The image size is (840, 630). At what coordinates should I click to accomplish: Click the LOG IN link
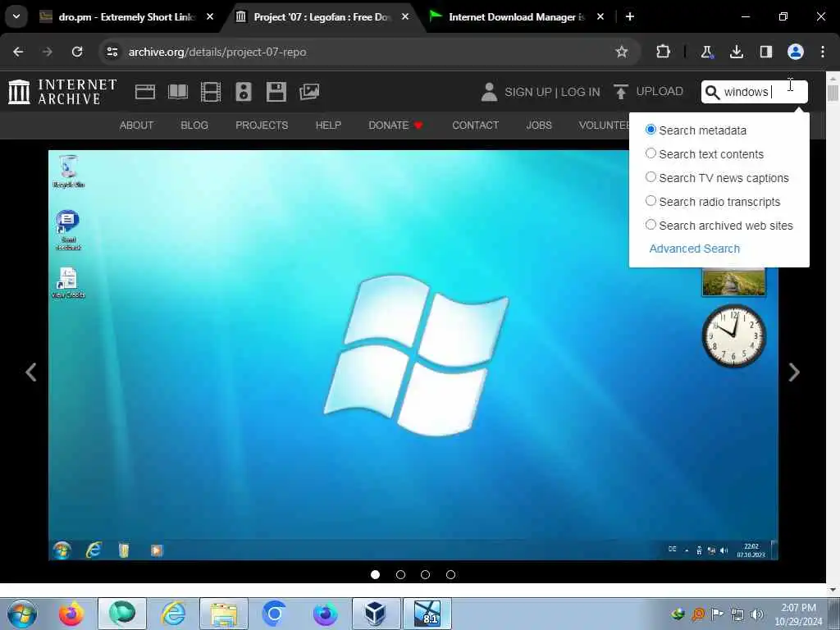click(x=580, y=92)
